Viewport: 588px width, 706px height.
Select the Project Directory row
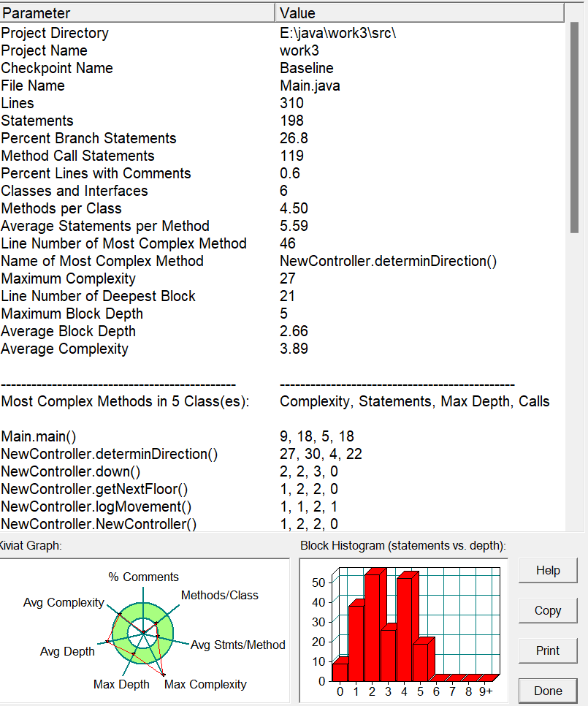pos(283,33)
